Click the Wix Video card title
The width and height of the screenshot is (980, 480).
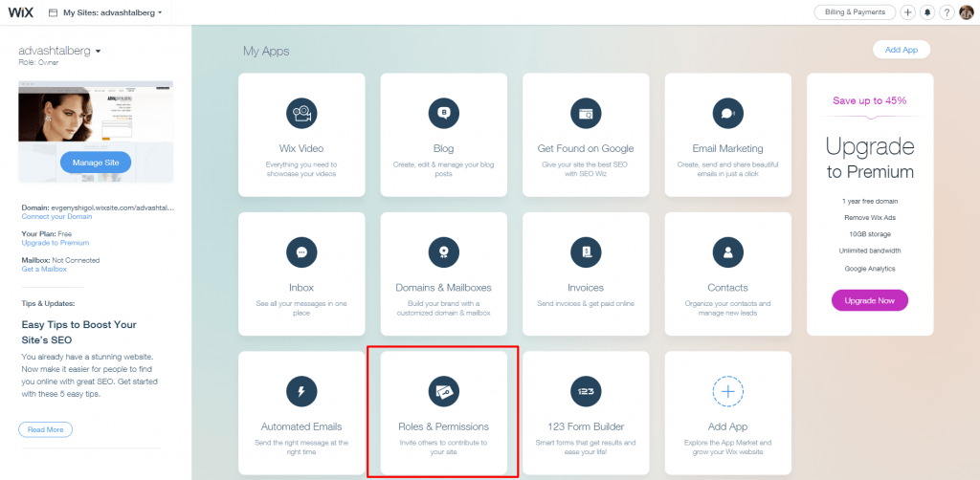pyautogui.click(x=301, y=148)
